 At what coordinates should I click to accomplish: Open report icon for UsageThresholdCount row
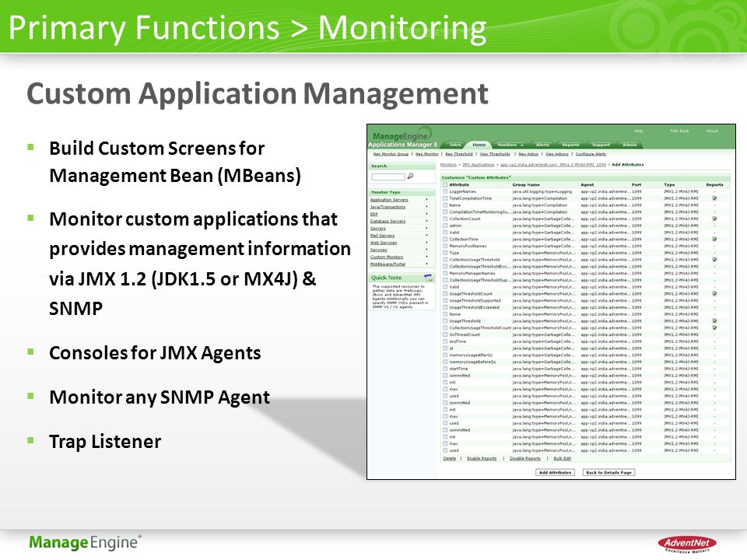click(714, 294)
